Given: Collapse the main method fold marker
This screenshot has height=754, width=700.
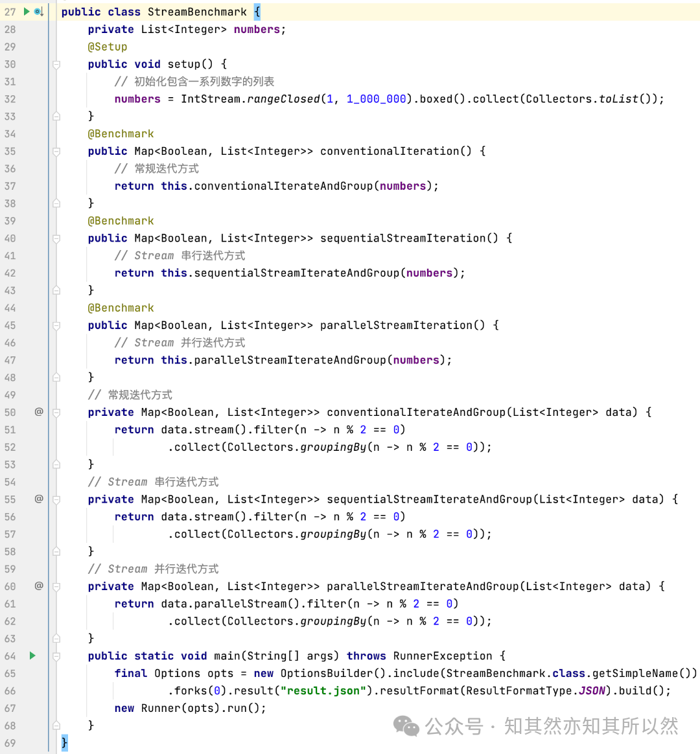Looking at the screenshot, I should [56, 656].
